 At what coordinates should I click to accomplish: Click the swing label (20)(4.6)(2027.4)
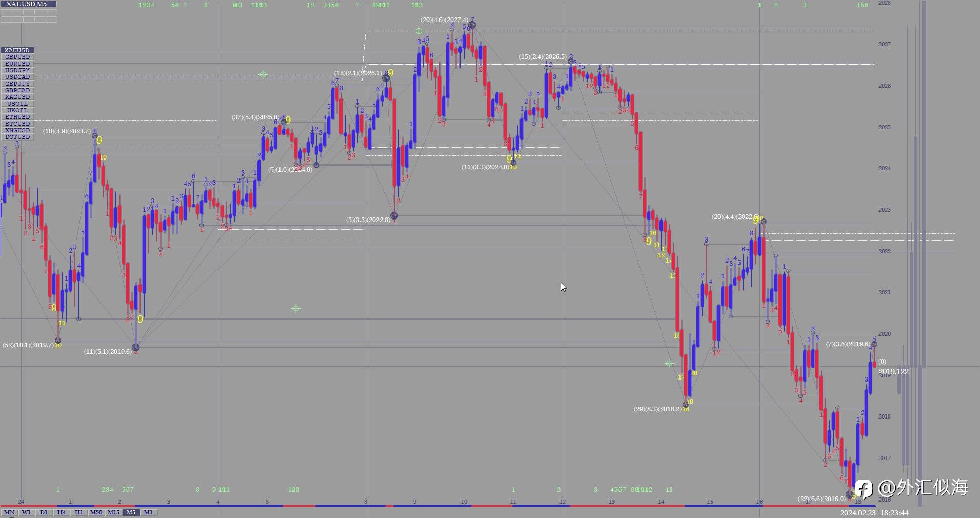tap(444, 20)
